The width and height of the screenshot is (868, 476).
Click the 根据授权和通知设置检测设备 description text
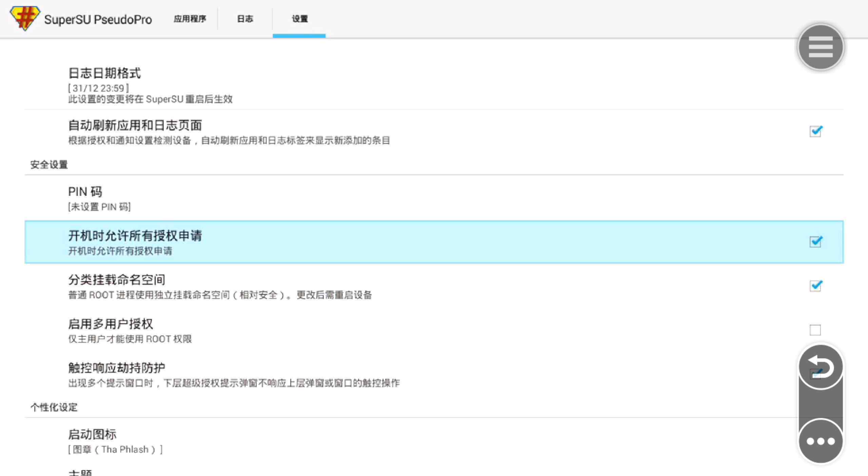click(x=229, y=141)
